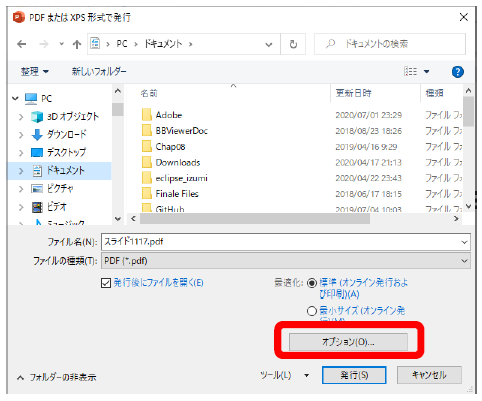
Task: Expand the ピクチャ node
Action: (21, 189)
